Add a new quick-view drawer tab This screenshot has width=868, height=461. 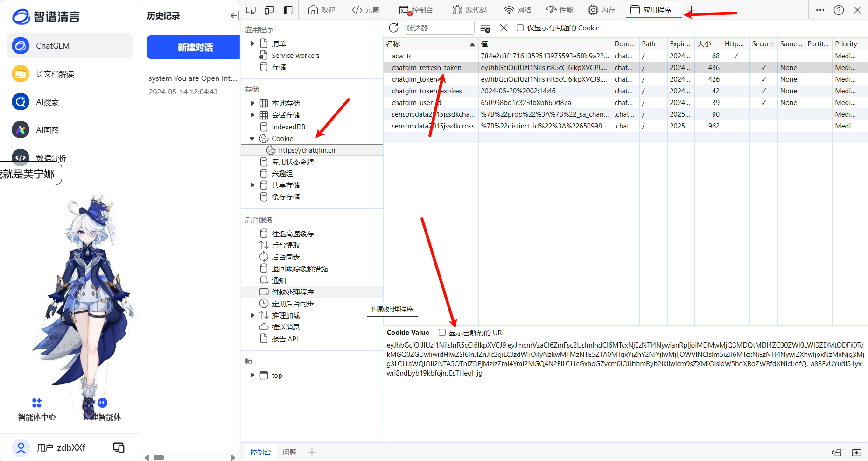point(312,452)
